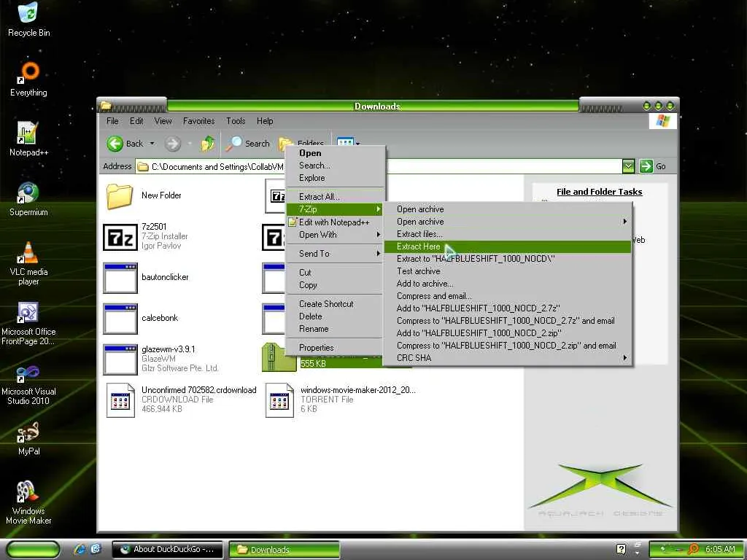Select the Everything desktop shortcut
Viewport: 747px width, 560px height.
[28, 79]
